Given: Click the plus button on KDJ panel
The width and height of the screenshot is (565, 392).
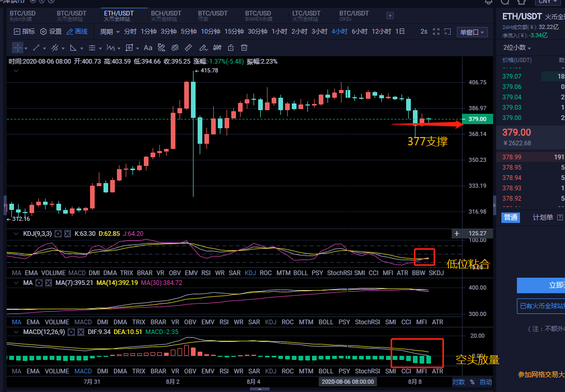Looking at the screenshot, I should coord(456,233).
